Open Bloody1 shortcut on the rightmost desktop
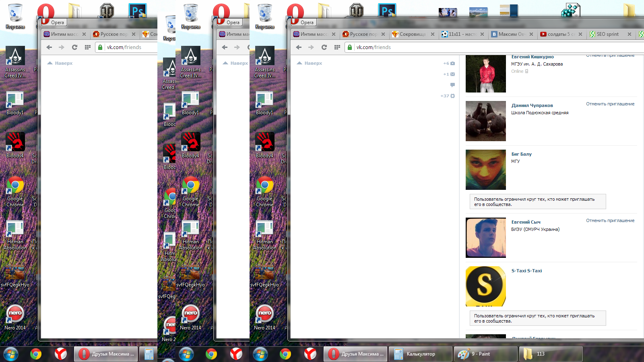The height and width of the screenshot is (362, 644). 264,103
